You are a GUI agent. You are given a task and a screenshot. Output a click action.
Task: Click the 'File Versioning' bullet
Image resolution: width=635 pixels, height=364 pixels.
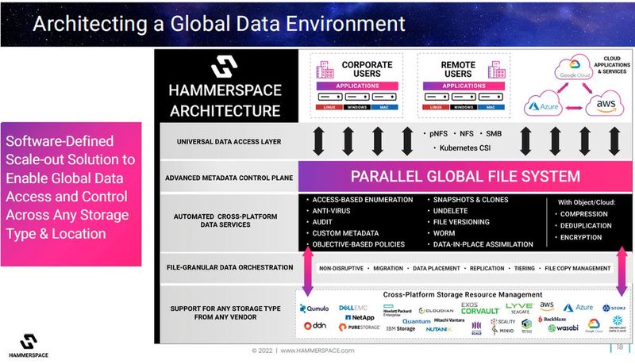point(461,222)
